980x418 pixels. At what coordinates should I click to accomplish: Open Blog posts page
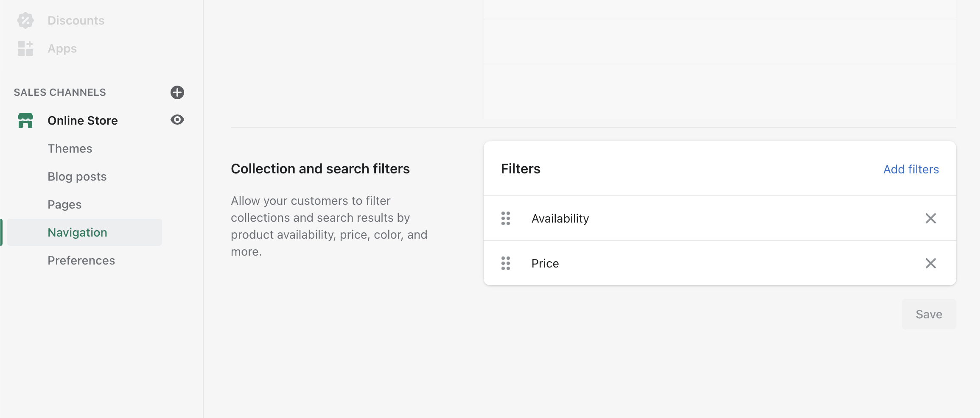coord(77,176)
